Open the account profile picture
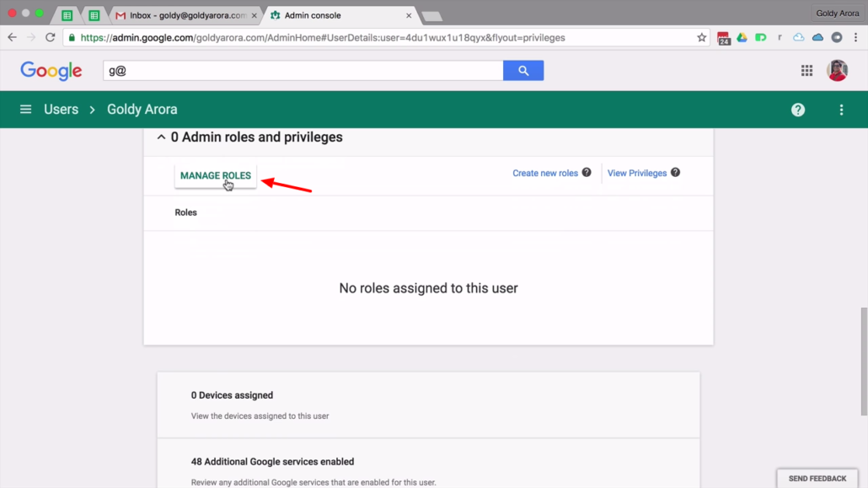868x488 pixels. tap(837, 70)
